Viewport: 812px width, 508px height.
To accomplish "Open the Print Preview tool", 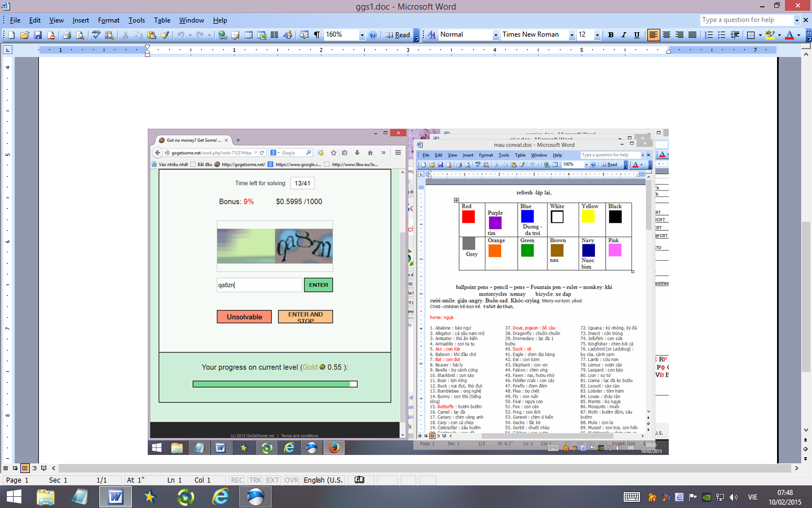I will point(80,35).
